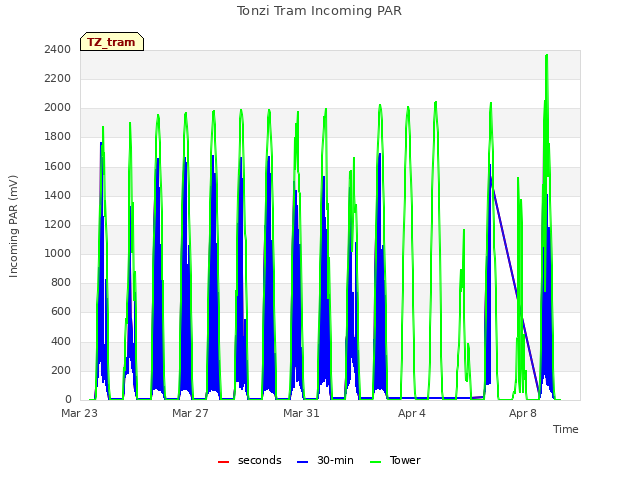Image resolution: width=640 pixels, height=480 pixels.
Task: Toggle the '30-min' series in legend
Action: tap(325, 460)
